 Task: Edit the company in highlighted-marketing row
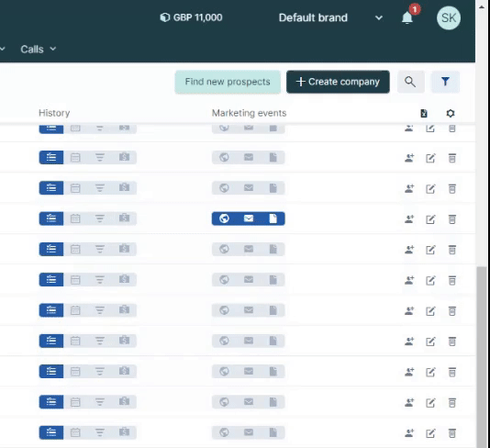point(430,219)
